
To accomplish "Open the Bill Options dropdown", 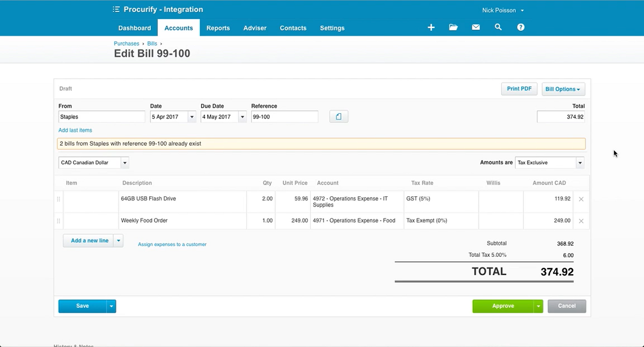I will [563, 88].
